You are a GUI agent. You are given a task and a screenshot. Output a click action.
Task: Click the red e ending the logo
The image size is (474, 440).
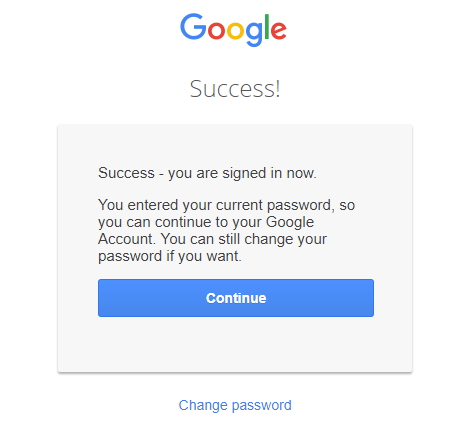point(278,30)
